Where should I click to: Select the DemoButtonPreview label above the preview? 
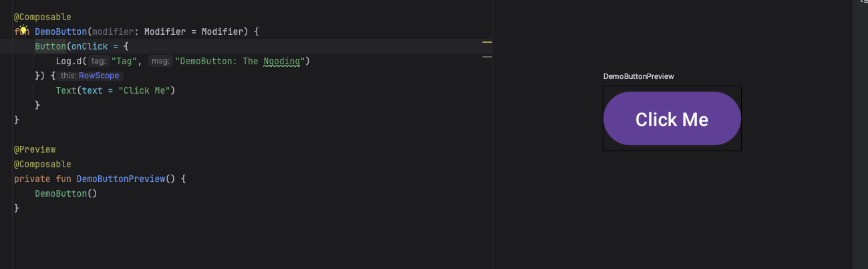(x=638, y=76)
